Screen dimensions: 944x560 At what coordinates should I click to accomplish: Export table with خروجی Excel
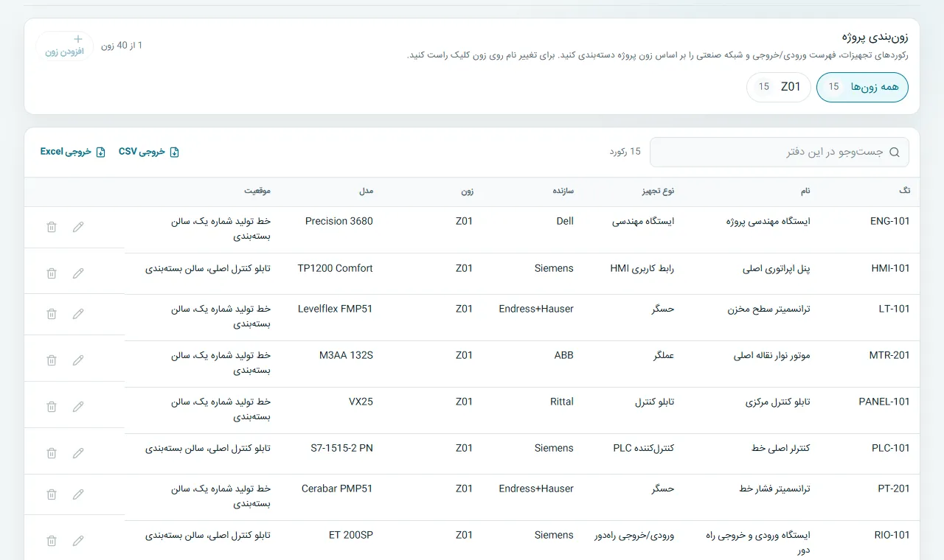[73, 152]
